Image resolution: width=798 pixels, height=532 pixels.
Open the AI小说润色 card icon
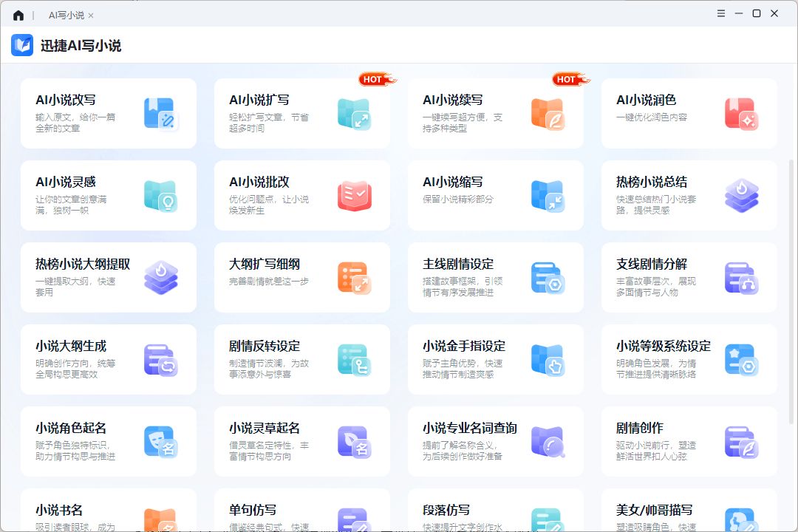[x=741, y=114]
